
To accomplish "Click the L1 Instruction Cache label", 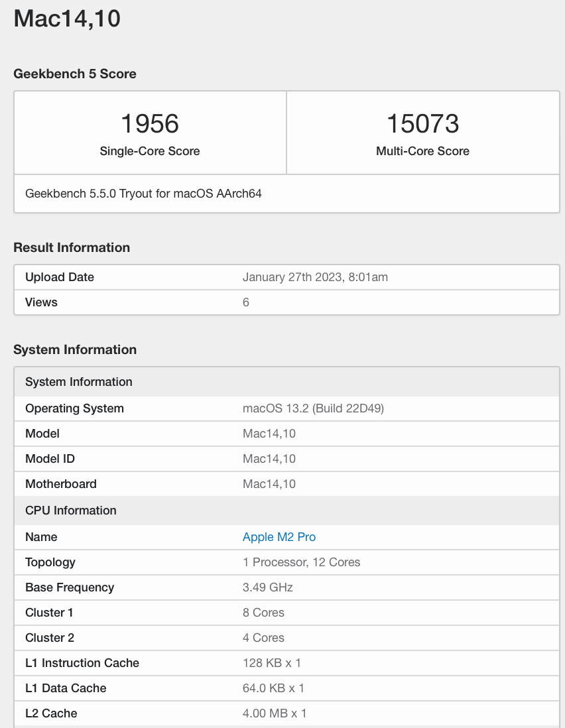I will [82, 663].
